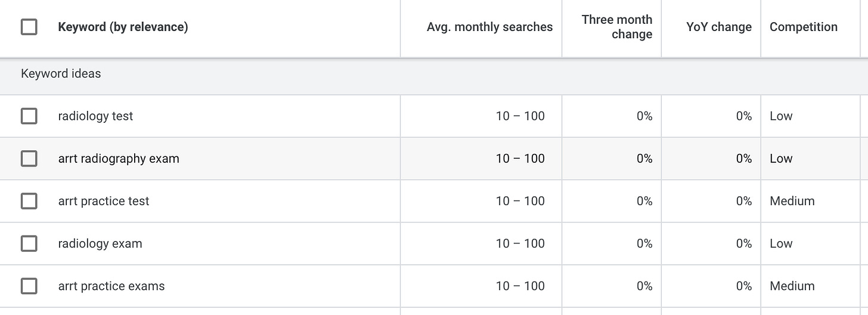Click the 10 – 100 searches for radiology test
The height and width of the screenshot is (315, 868).
point(520,116)
